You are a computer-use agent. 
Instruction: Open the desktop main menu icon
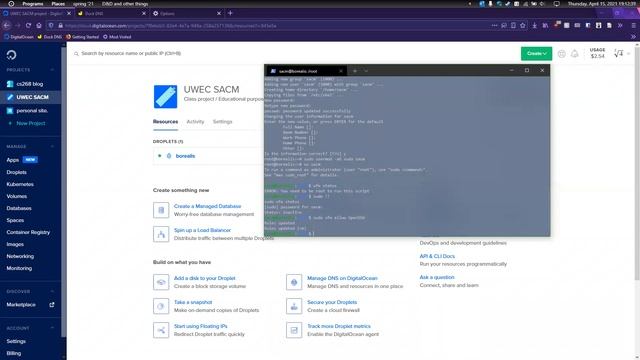[x=11, y=4]
